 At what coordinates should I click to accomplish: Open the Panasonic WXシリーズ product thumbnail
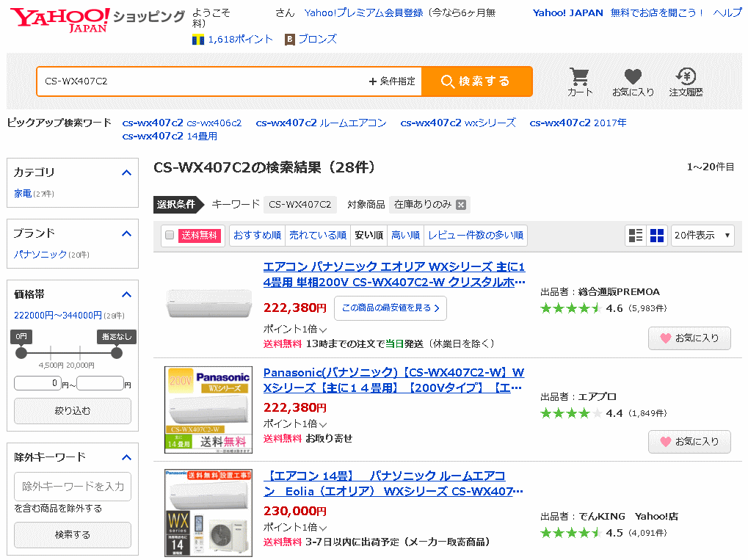[208, 410]
